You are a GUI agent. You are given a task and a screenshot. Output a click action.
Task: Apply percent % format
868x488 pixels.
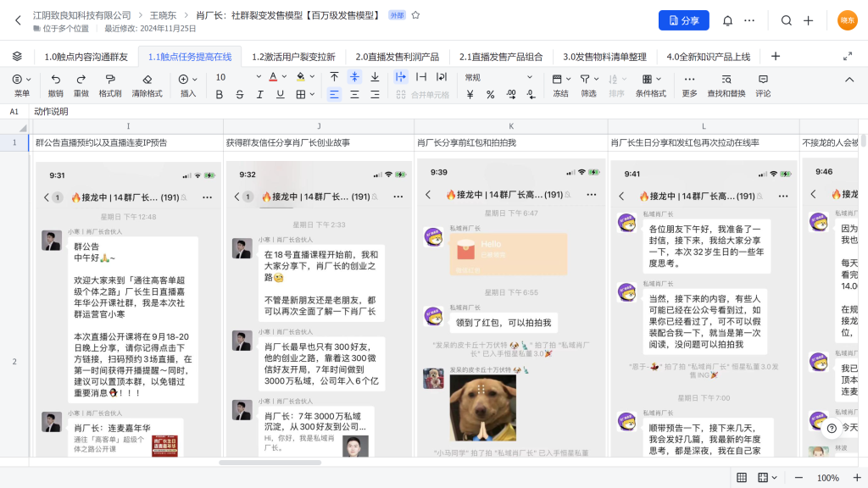(491, 95)
